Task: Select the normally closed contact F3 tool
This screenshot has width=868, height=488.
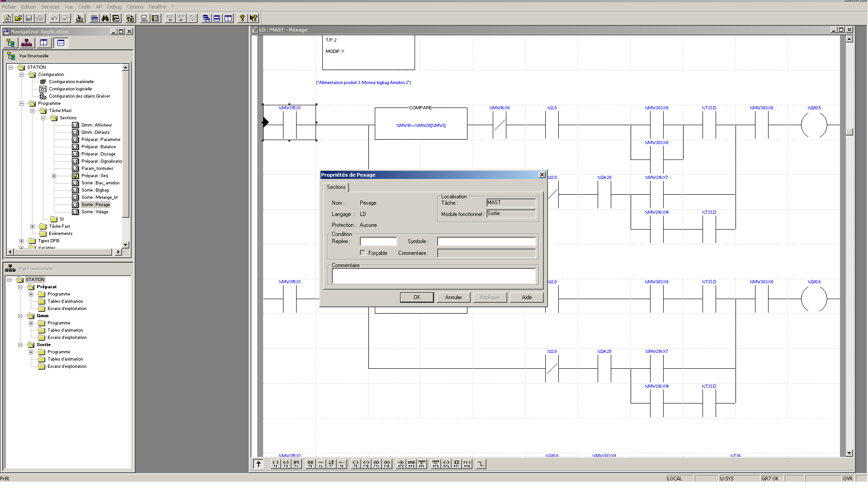Action: pyautogui.click(x=286, y=464)
